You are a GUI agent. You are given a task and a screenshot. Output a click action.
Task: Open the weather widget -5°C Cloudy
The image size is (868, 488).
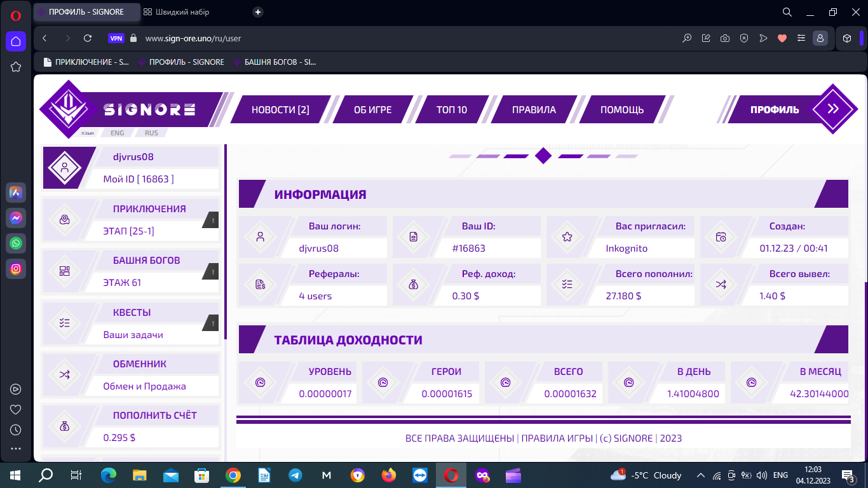(646, 475)
